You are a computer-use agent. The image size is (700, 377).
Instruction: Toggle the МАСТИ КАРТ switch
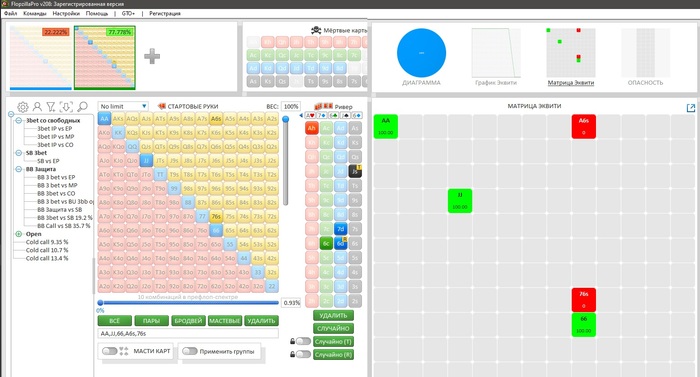(x=109, y=351)
